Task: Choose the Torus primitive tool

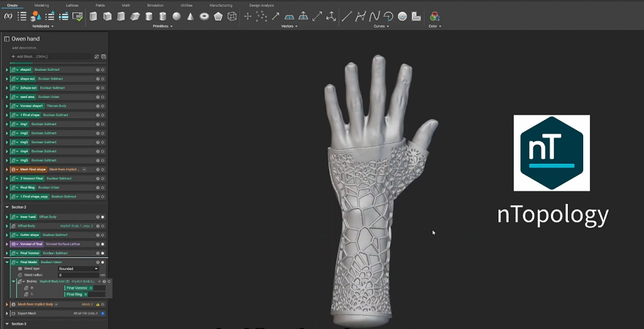Action: (204, 16)
